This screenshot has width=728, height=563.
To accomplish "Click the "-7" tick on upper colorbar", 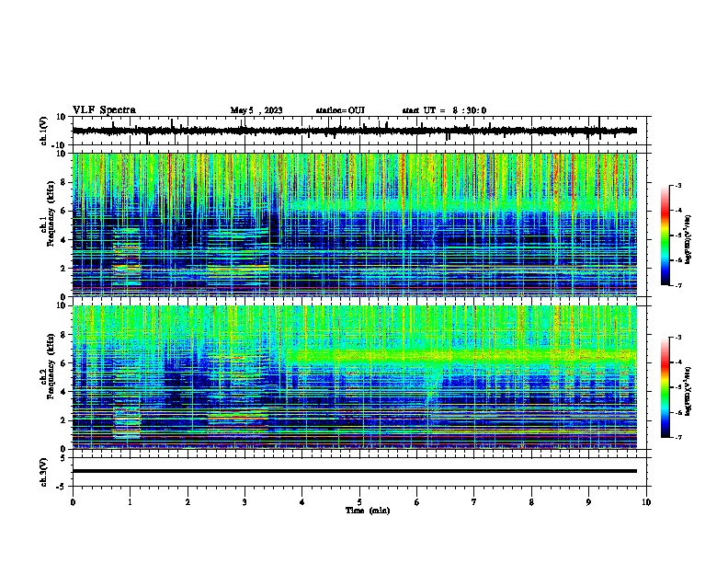I will (x=677, y=285).
